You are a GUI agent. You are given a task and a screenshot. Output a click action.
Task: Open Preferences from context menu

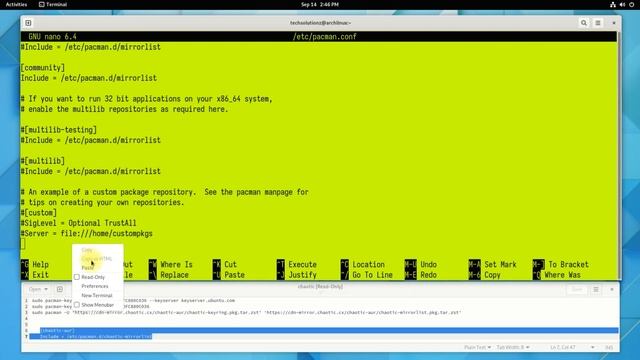point(95,286)
